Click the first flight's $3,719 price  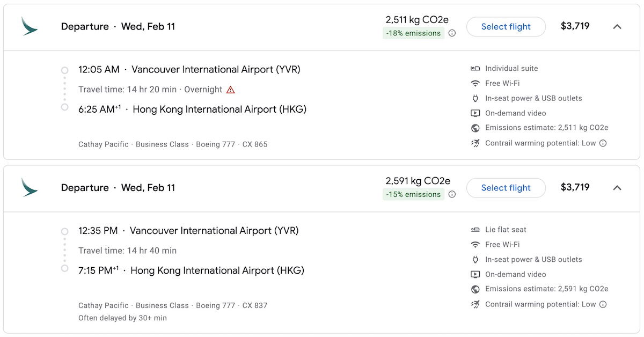point(575,26)
